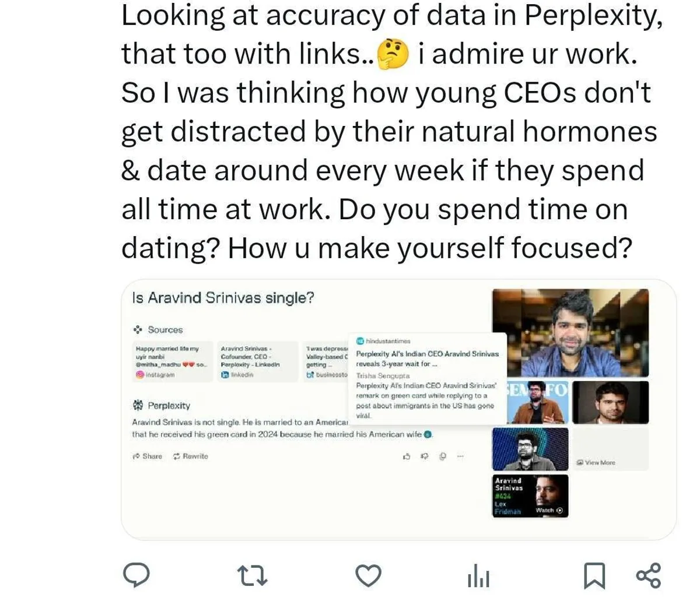The height and width of the screenshot is (604, 700).
Task: Like the tweet with the heart
Action: pos(368,575)
